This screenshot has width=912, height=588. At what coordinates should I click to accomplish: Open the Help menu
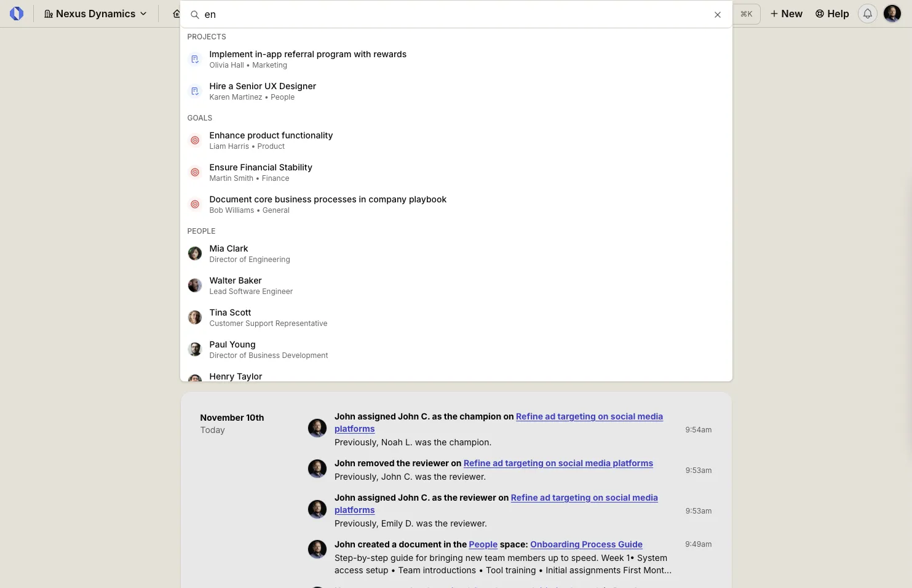(x=831, y=14)
